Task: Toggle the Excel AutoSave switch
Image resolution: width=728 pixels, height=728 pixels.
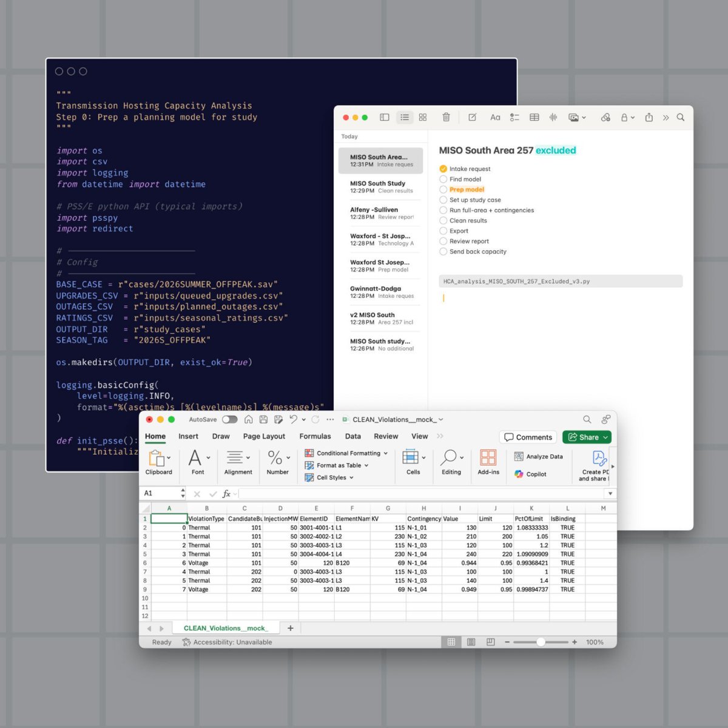Action: point(229,419)
